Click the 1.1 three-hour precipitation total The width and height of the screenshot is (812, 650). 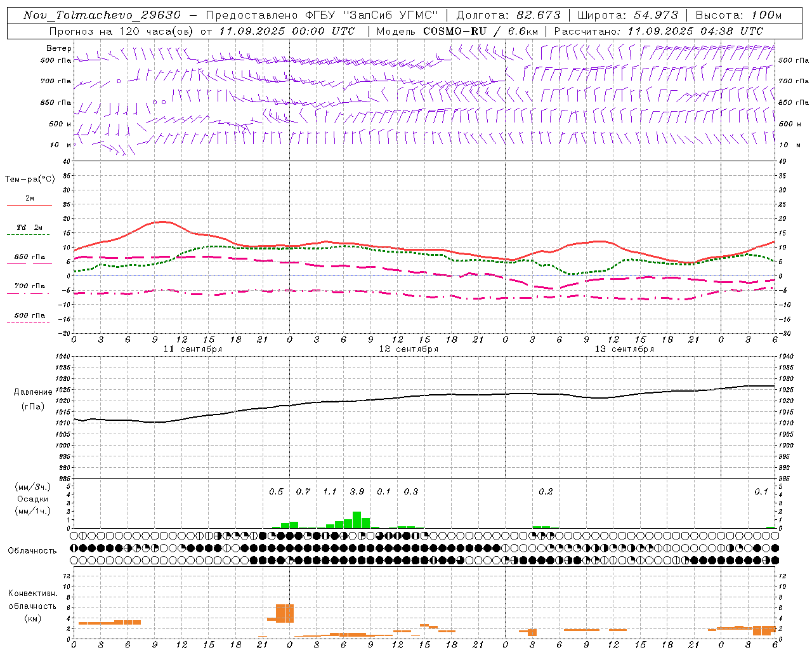330,491
